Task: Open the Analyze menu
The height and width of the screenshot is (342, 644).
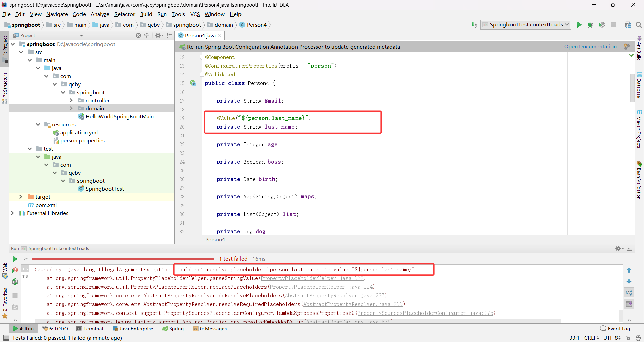Action: tap(100, 14)
